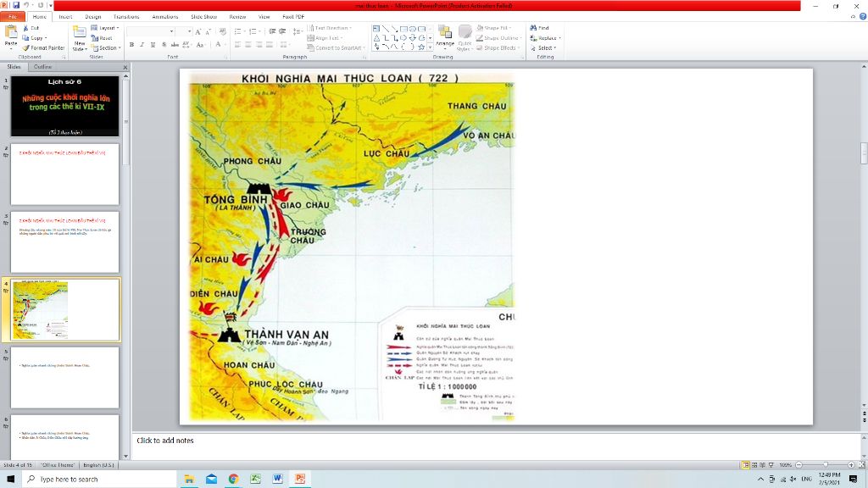
Task: Open the Shape Outline dropdown
Action: pos(498,38)
